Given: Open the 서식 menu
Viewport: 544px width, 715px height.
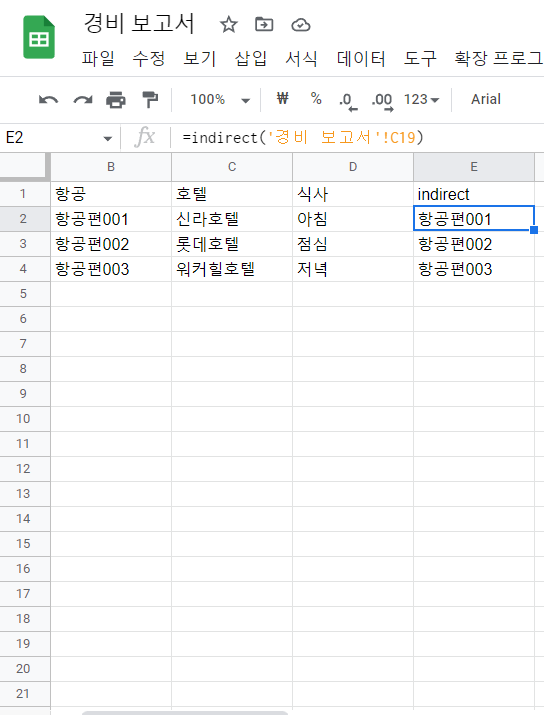Looking at the screenshot, I should [301, 58].
